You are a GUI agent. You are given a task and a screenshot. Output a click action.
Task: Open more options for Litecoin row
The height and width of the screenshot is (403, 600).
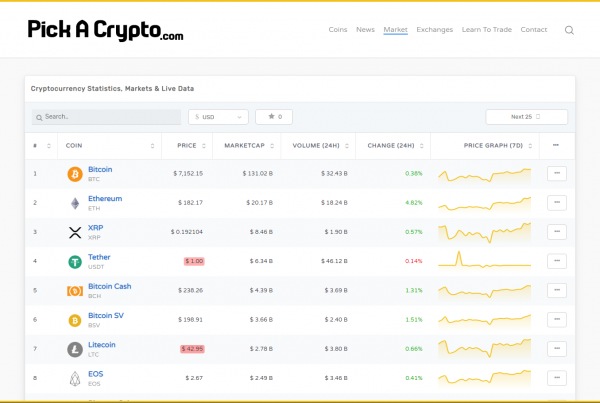pos(557,349)
